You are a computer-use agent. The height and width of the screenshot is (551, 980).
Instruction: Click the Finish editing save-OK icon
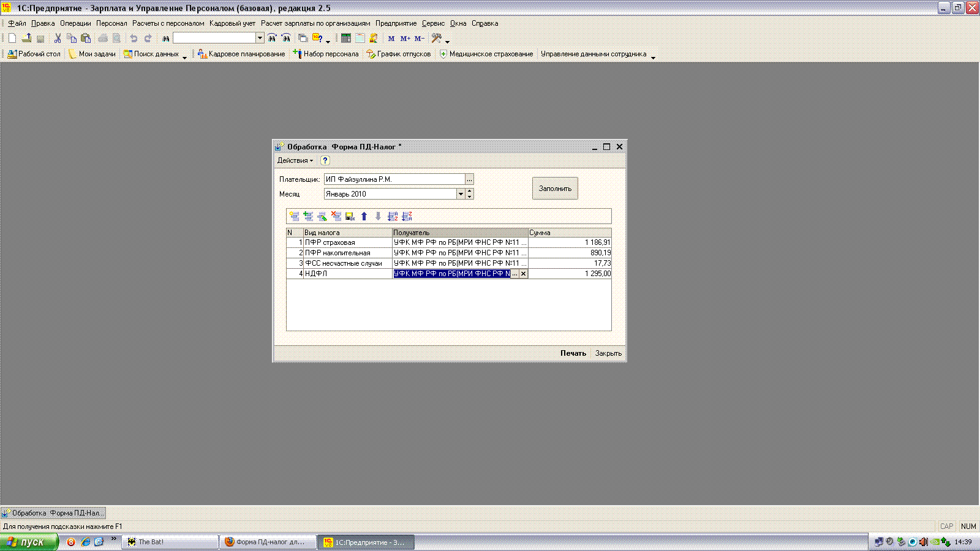click(x=350, y=216)
